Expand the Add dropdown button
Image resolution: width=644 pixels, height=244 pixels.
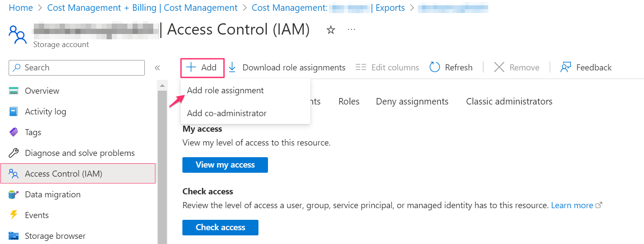202,67
